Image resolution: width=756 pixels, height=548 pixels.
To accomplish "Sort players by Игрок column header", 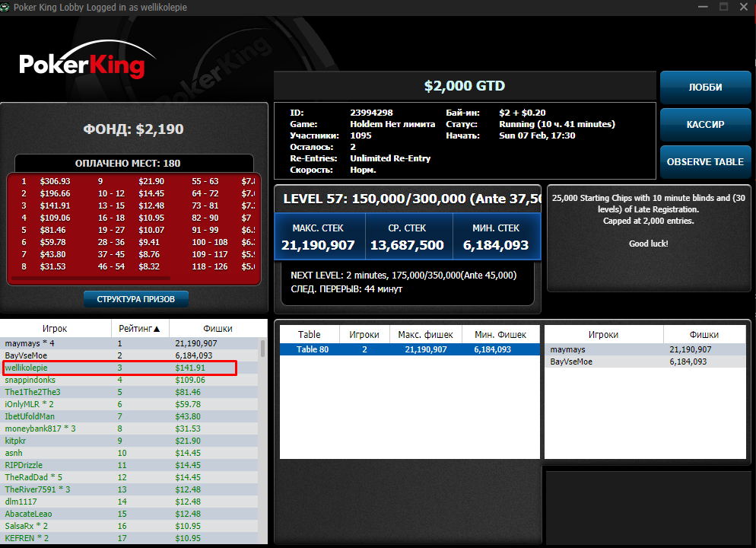I will pyautogui.click(x=56, y=329).
